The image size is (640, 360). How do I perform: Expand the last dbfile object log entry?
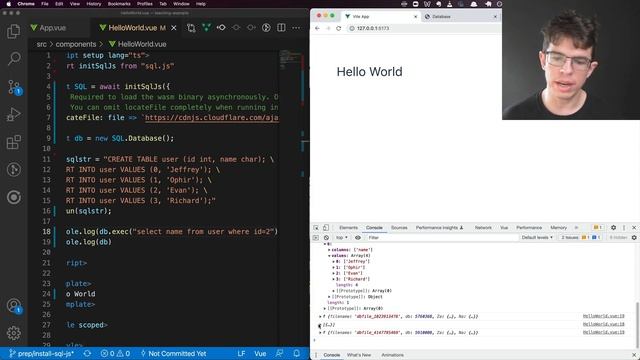(320, 333)
